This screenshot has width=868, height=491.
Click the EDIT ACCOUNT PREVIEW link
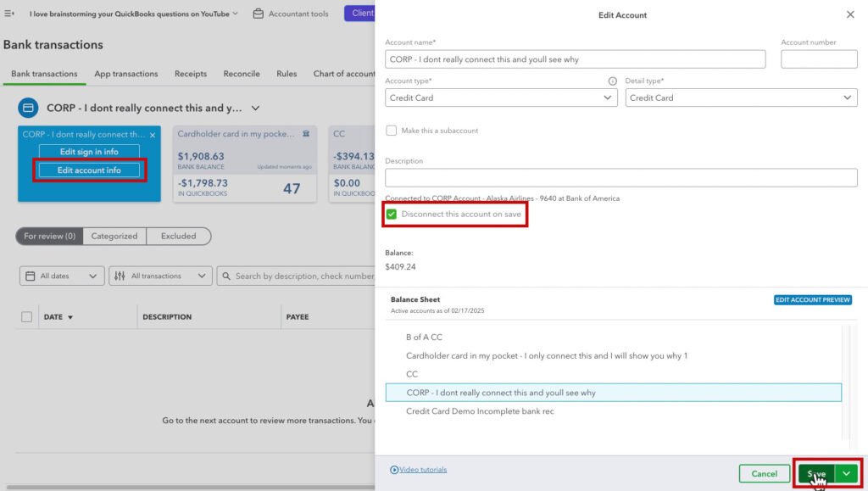(x=813, y=299)
